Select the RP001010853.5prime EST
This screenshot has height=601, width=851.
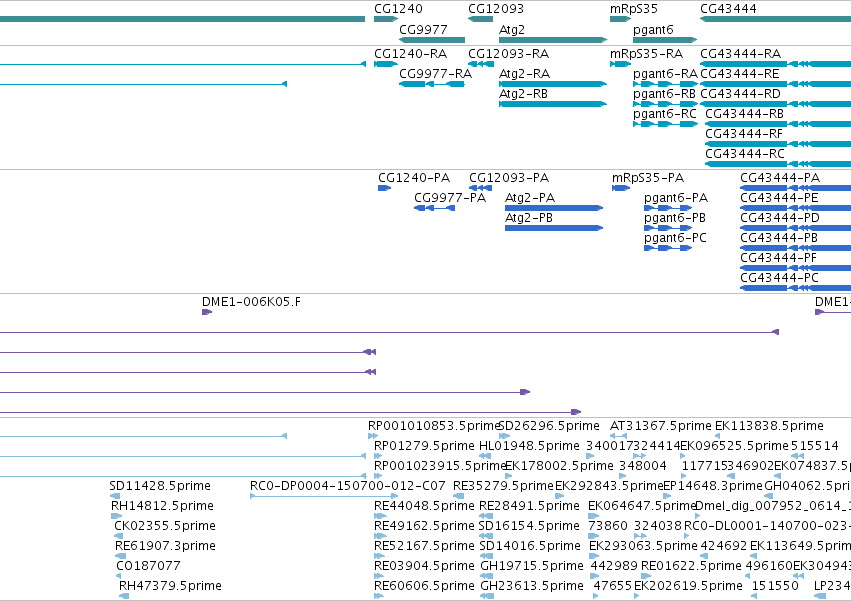click(x=373, y=436)
